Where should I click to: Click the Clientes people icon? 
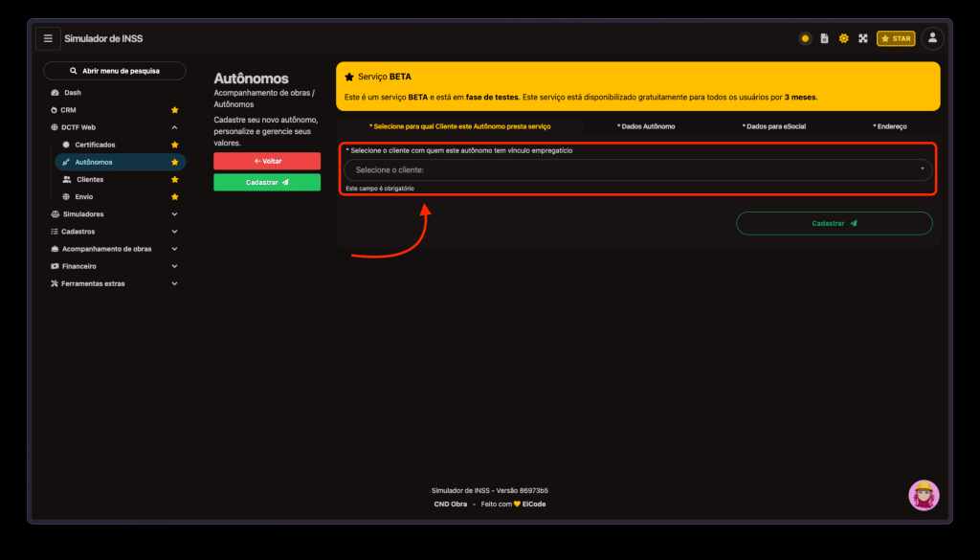67,179
